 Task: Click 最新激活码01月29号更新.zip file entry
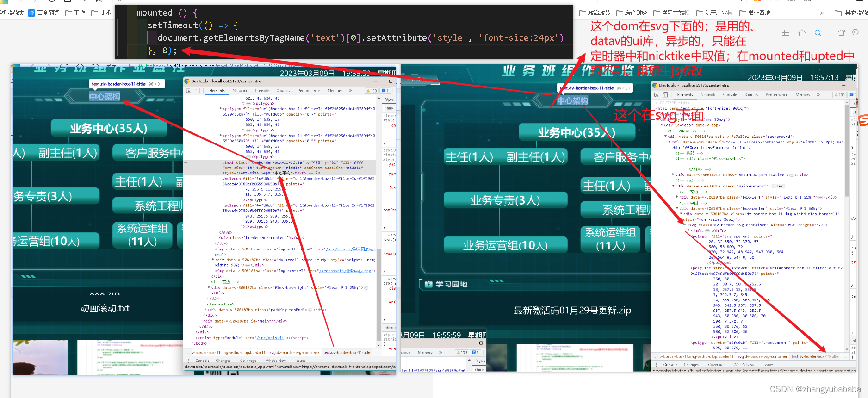[572, 311]
